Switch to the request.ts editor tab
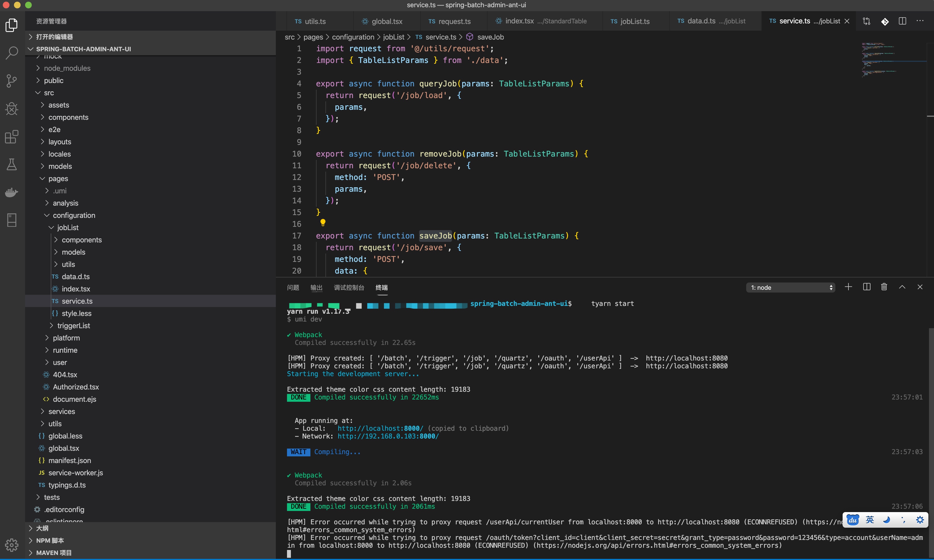 coord(454,21)
